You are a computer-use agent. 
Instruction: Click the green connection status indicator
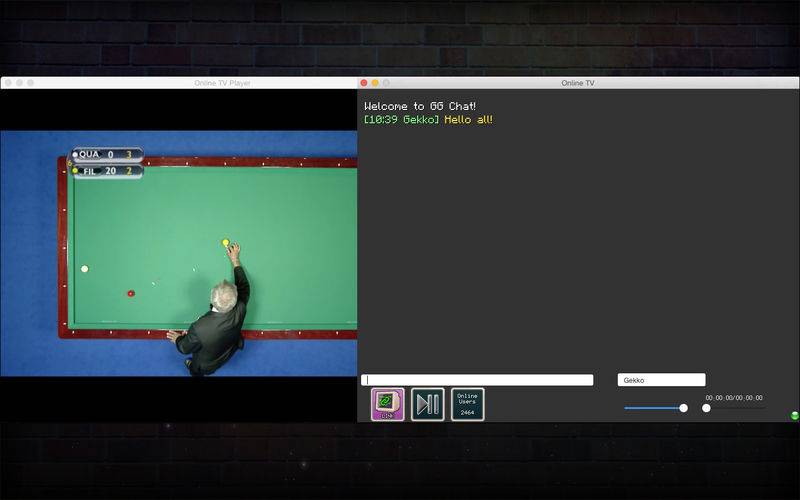click(x=794, y=416)
